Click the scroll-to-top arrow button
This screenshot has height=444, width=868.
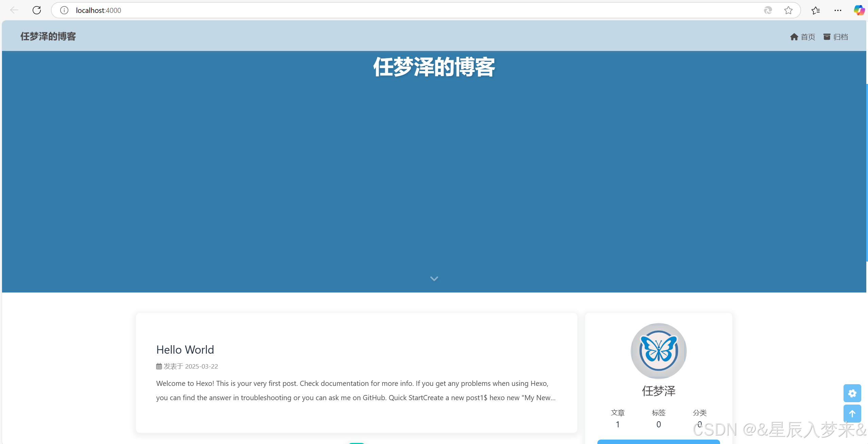853,414
